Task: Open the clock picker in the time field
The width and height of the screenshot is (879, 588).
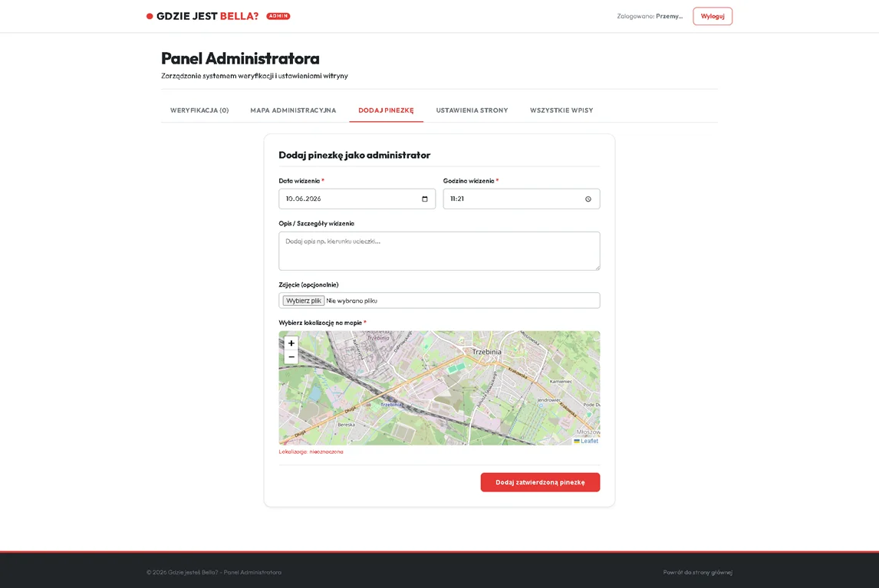Action: (x=588, y=199)
